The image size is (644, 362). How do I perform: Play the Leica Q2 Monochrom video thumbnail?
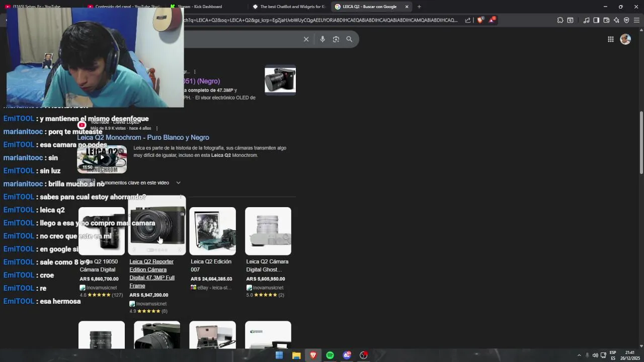click(x=102, y=159)
